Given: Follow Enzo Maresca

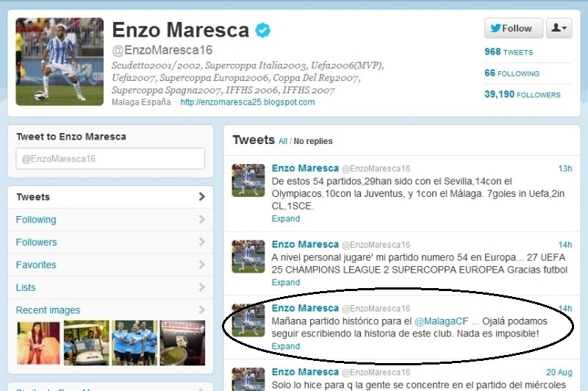Looking at the screenshot, I should pyautogui.click(x=513, y=28).
